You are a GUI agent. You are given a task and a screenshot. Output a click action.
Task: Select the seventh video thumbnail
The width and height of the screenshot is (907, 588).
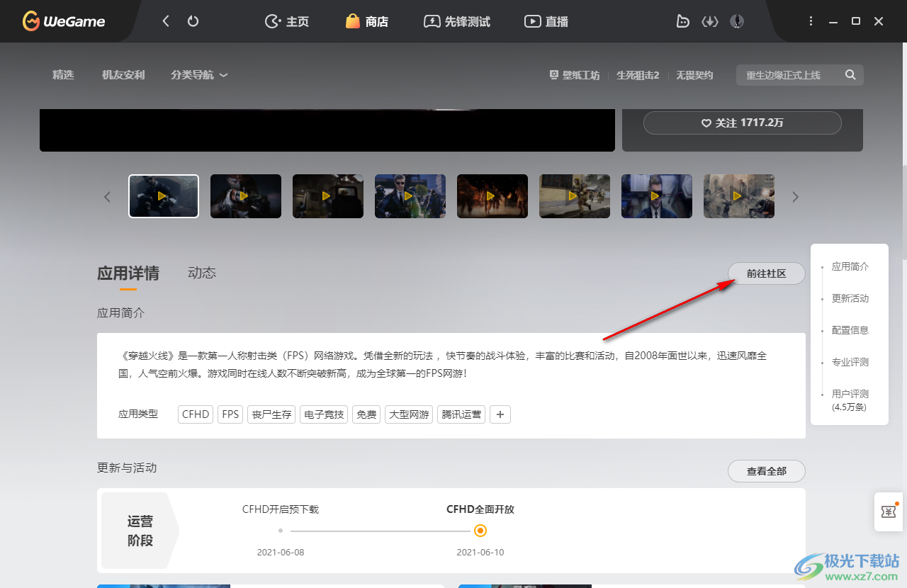click(x=657, y=196)
